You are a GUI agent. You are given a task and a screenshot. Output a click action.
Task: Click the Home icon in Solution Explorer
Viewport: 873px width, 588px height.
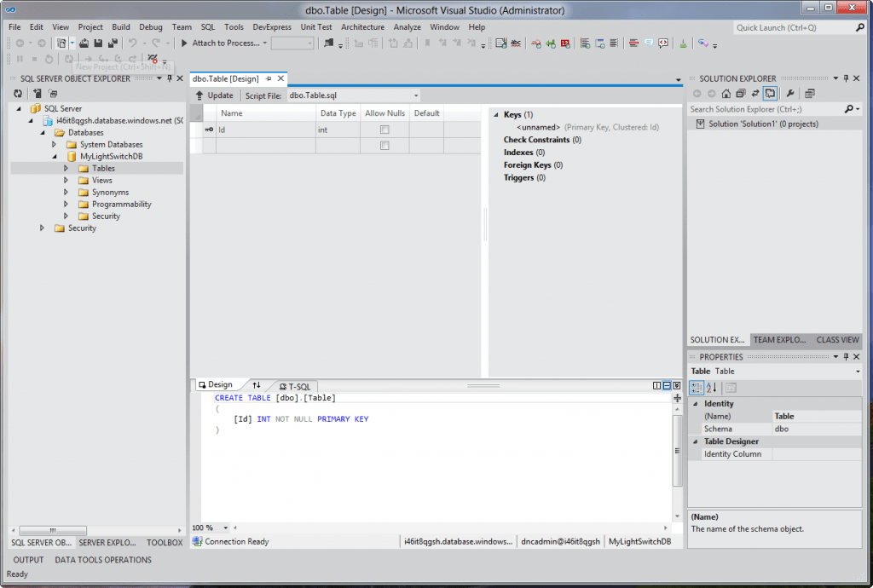point(726,94)
